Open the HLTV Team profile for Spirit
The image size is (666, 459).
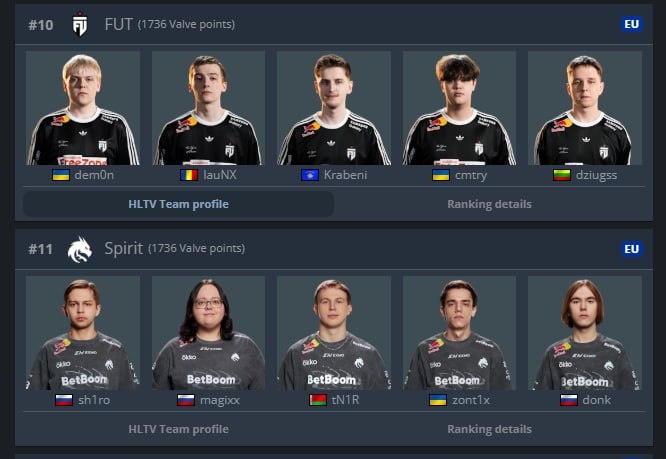pyautogui.click(x=178, y=429)
